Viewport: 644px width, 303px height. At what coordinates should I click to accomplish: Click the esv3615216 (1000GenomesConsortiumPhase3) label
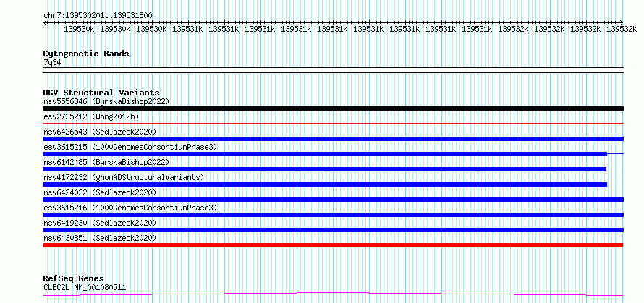[130, 208]
